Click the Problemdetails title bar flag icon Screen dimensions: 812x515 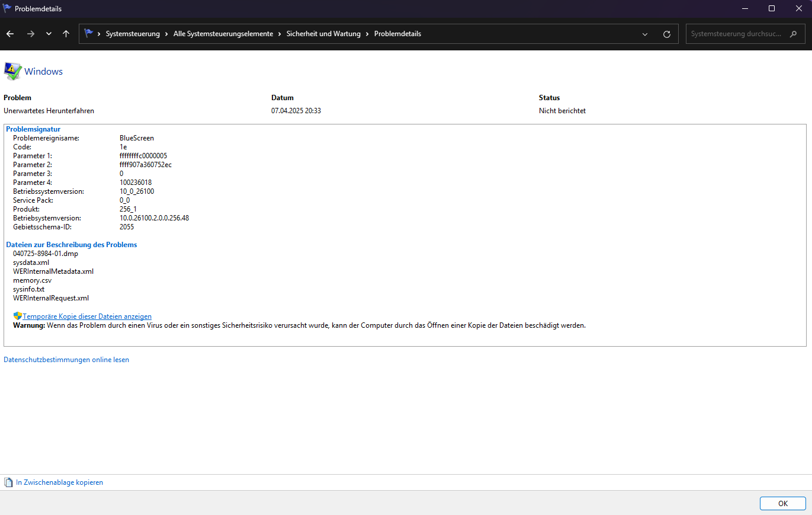pos(7,8)
